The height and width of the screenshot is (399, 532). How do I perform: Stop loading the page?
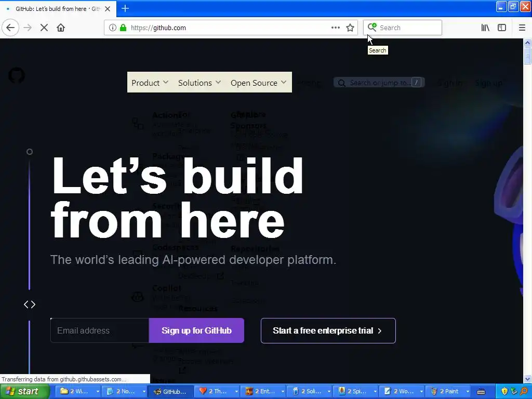tap(44, 28)
